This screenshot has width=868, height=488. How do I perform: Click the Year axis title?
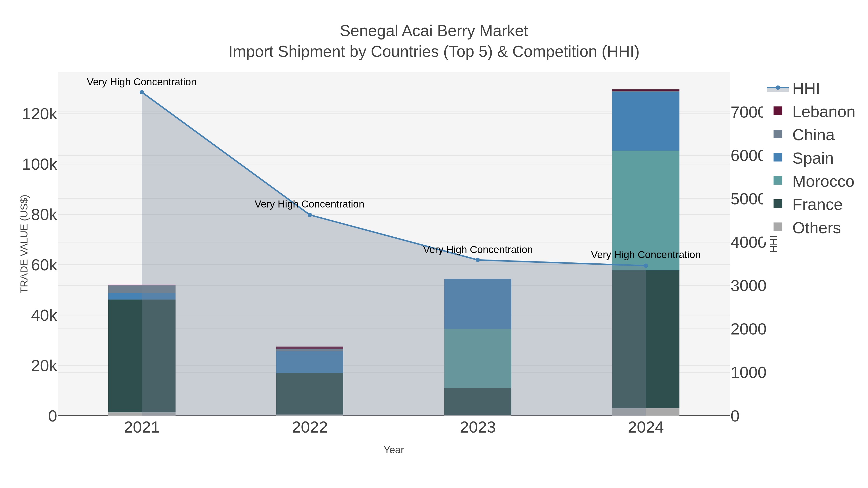click(x=393, y=450)
